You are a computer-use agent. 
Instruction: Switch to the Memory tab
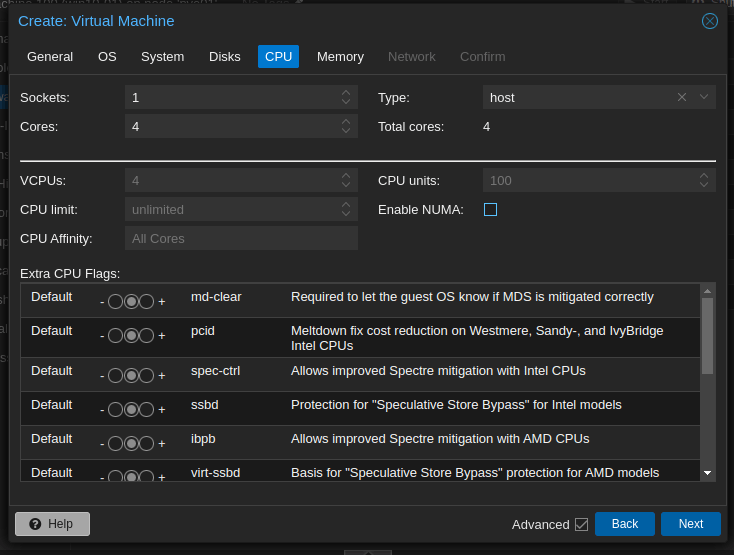point(340,57)
